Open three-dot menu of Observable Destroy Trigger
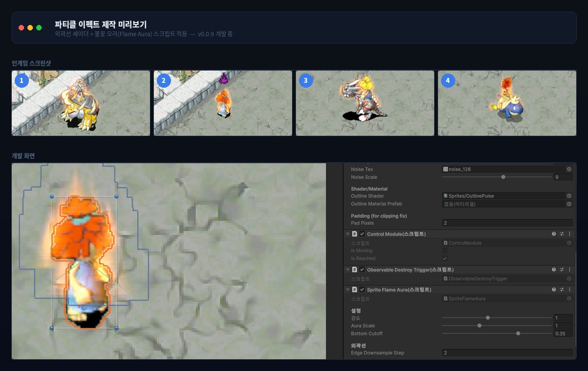Viewport: 588px width, 371px height. click(569, 270)
